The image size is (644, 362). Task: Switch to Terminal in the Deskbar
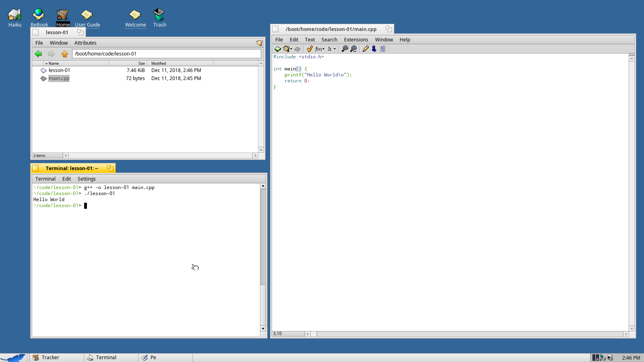[111, 358]
